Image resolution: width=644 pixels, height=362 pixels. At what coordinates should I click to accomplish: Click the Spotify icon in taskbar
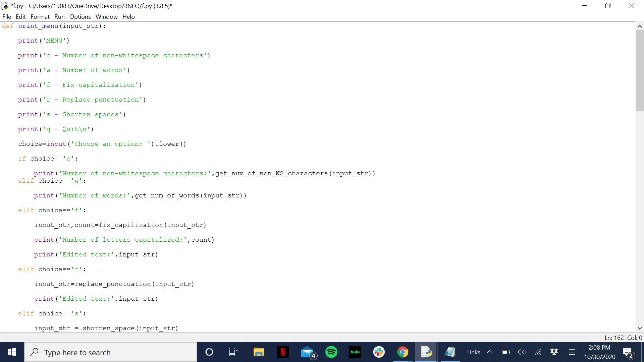click(x=331, y=352)
